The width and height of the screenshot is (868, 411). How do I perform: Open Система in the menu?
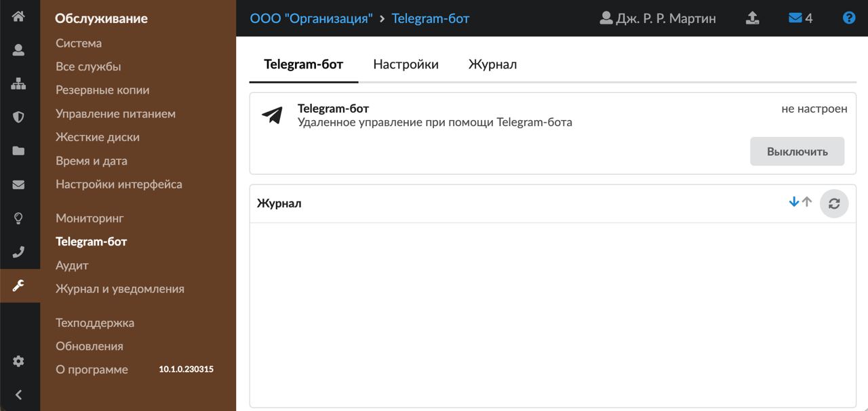pos(79,43)
